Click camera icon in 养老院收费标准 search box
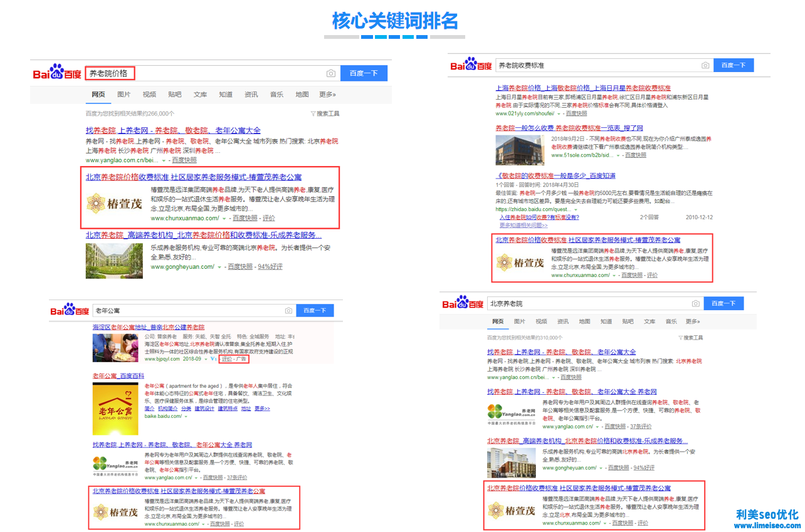This screenshot has height=532, width=805. [x=705, y=65]
